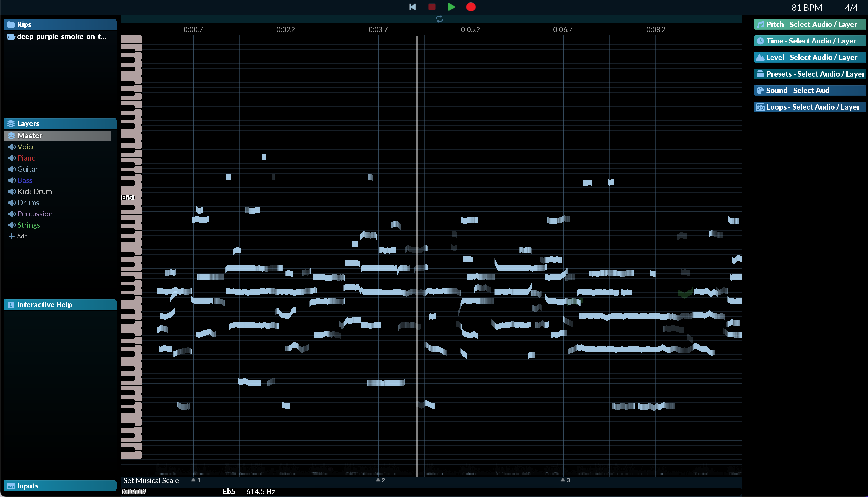Open the Rips panel header
This screenshot has width=868, height=497.
(24, 24)
